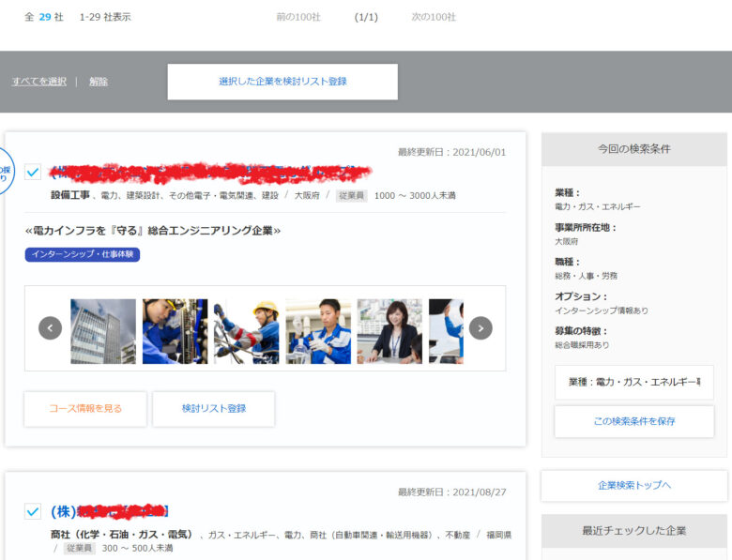Click the 福岡県 location text

click(498, 535)
